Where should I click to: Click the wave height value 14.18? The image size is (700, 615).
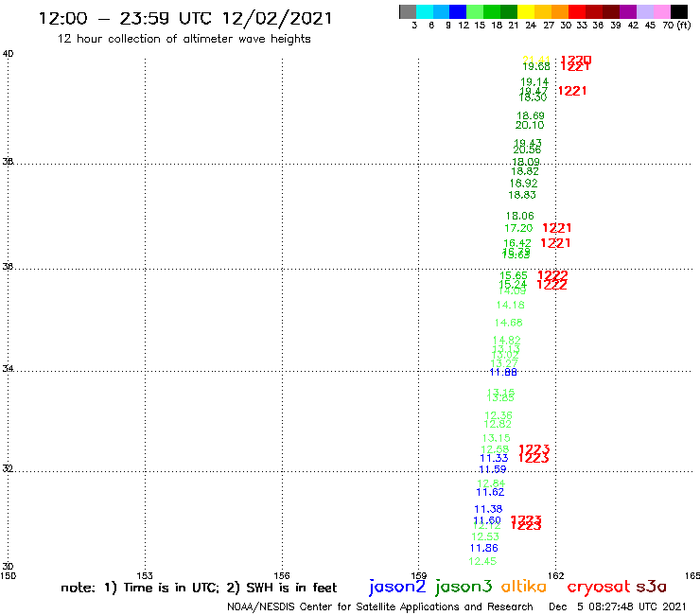click(x=510, y=305)
